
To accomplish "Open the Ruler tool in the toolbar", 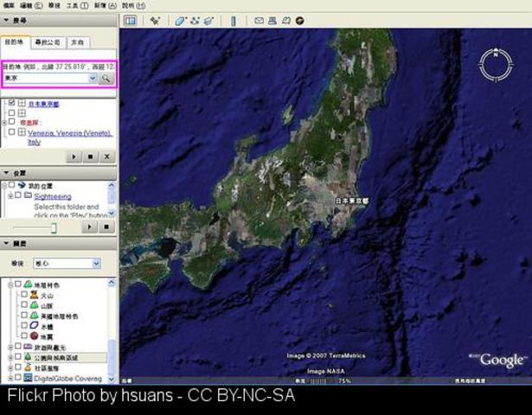I will click(233, 21).
